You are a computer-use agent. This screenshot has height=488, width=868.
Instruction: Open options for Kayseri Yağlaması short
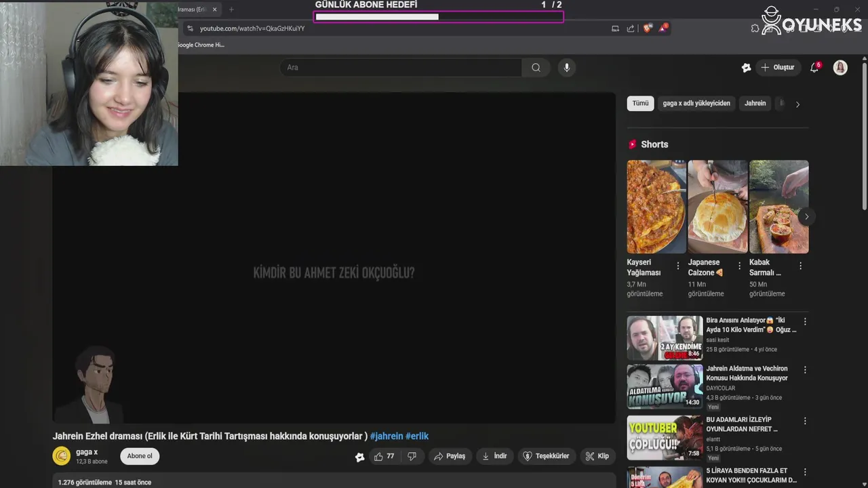click(678, 266)
